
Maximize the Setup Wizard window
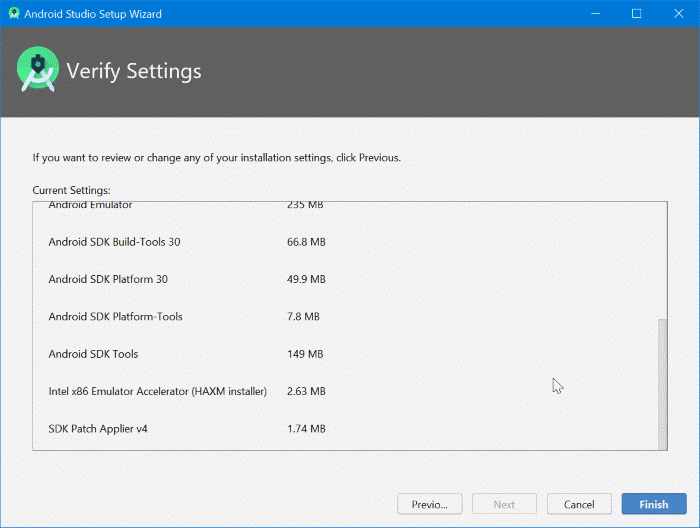[637, 13]
